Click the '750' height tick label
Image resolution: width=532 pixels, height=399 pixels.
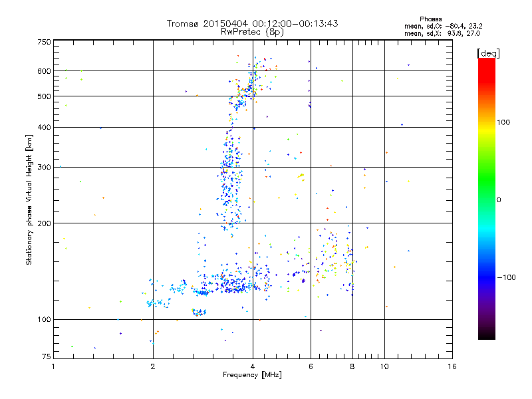point(44,42)
